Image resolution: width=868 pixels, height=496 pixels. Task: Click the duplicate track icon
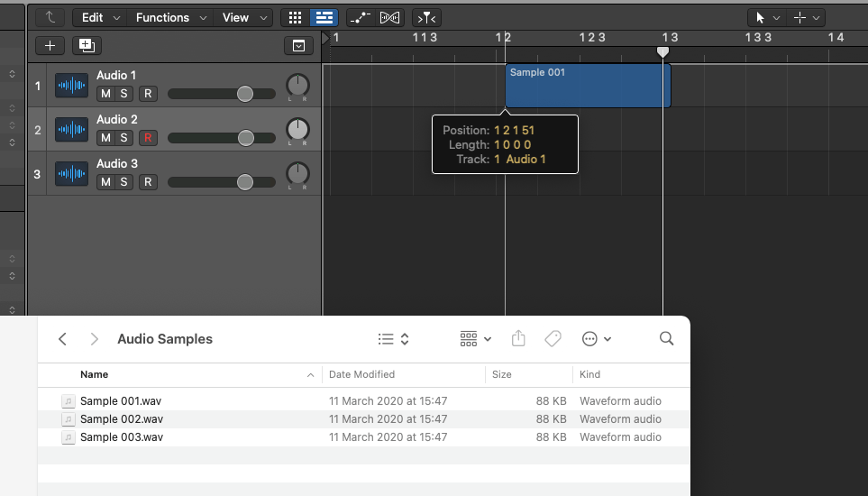tap(87, 45)
